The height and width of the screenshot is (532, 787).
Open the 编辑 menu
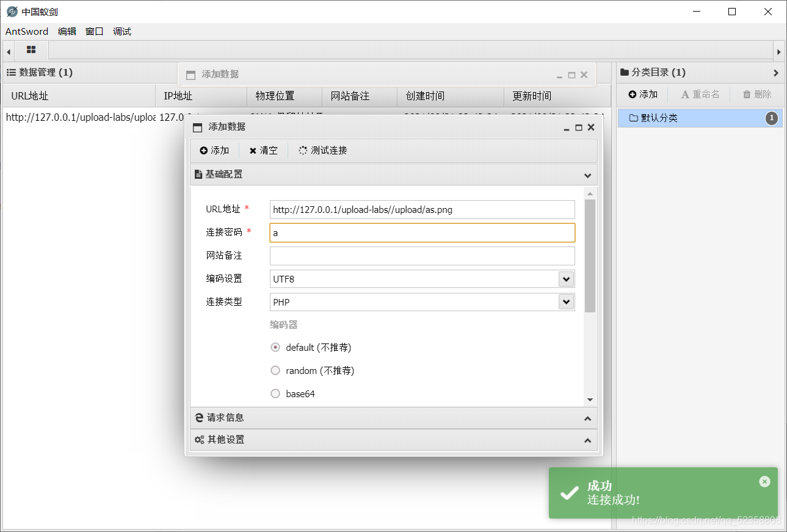[67, 32]
